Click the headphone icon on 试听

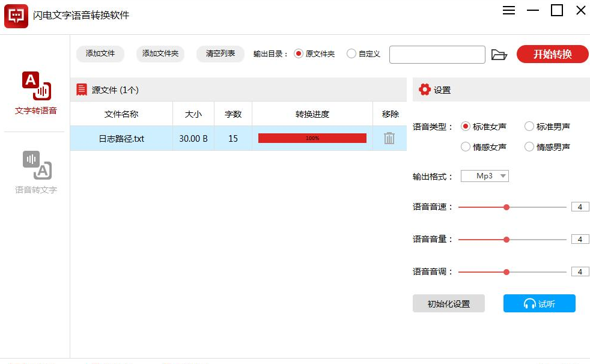click(x=528, y=303)
